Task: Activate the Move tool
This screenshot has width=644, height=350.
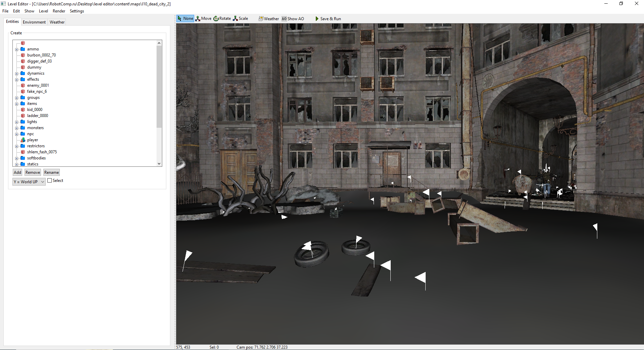Action: 204,18
